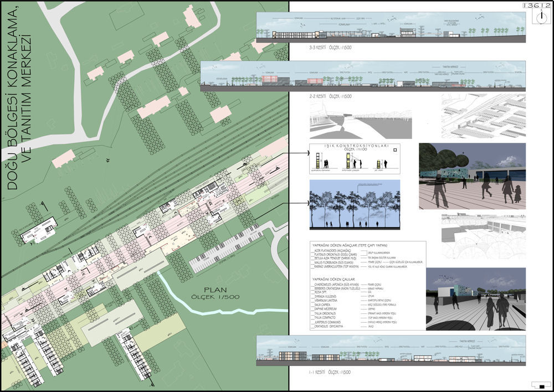This screenshot has width=554, height=392.
Task: Select the light column above 'informatik yüzeyler'
Action: coord(348,161)
